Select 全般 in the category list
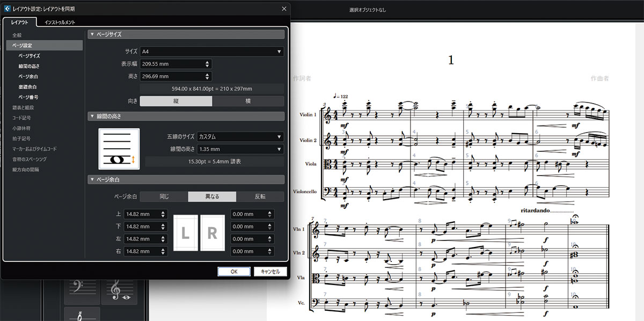644x321 pixels. point(17,35)
